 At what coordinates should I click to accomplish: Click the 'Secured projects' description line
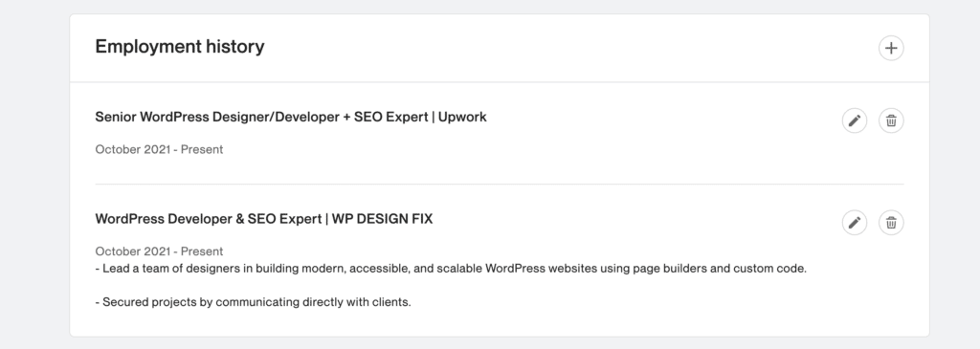pos(253,302)
